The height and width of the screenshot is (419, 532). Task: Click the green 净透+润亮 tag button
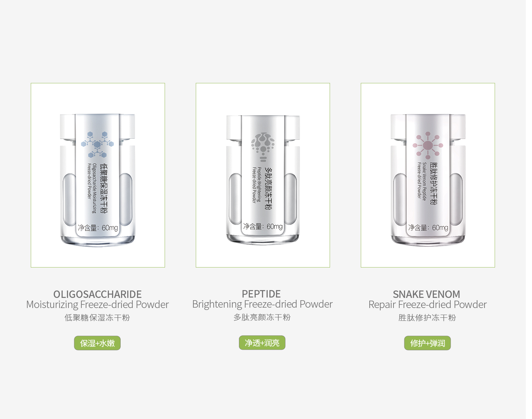click(x=262, y=343)
